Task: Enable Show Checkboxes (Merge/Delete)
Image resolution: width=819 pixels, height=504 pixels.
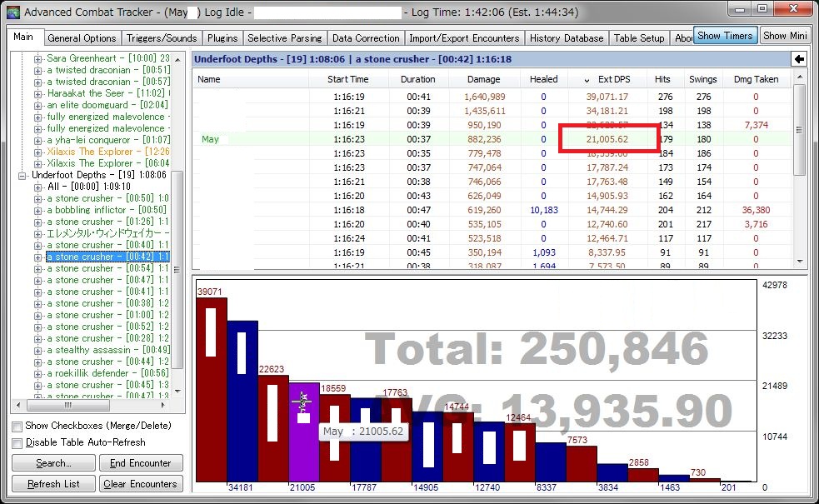Action: click(17, 427)
